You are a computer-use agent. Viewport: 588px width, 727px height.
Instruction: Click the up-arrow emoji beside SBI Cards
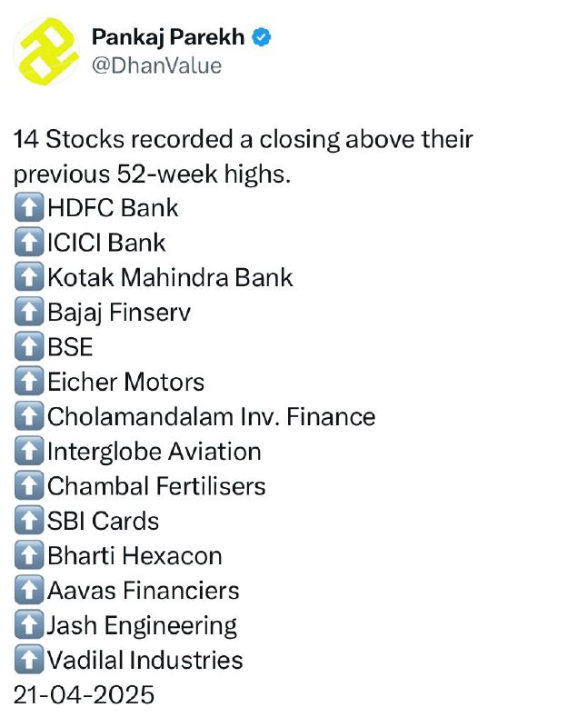[29, 520]
